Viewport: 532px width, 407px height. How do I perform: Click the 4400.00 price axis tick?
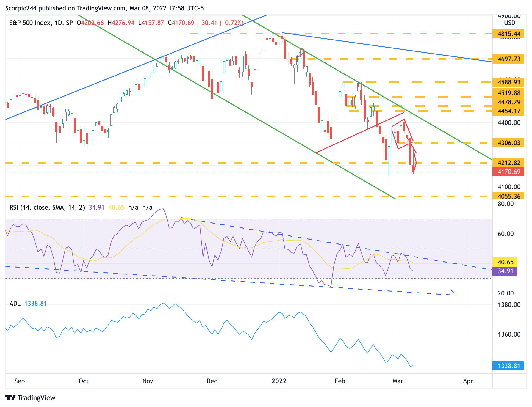[509, 122]
